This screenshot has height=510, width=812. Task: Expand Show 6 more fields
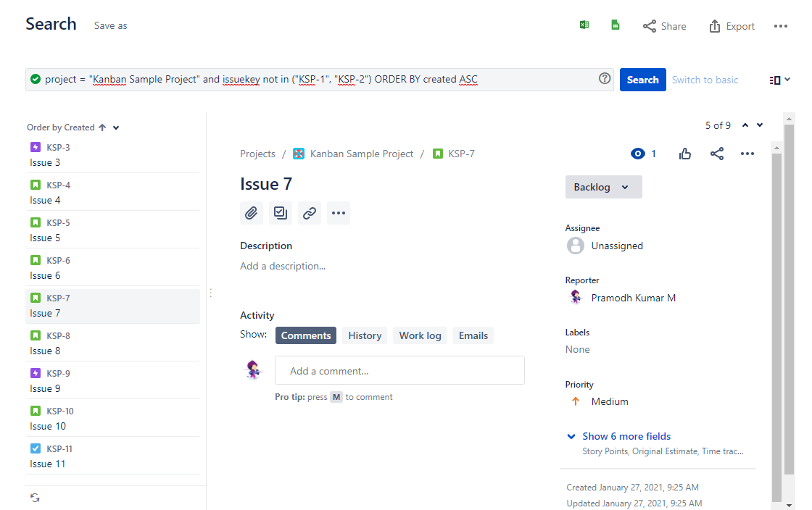626,436
